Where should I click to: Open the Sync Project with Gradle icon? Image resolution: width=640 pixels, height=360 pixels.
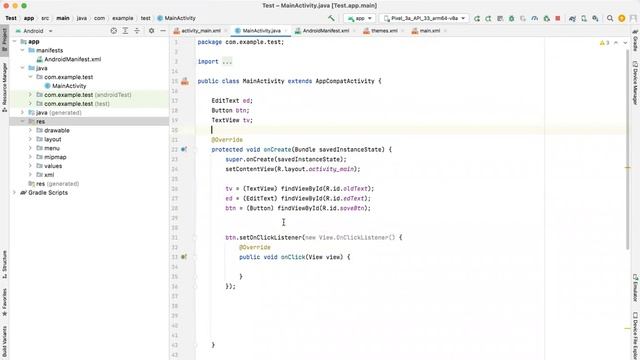tap(572, 18)
